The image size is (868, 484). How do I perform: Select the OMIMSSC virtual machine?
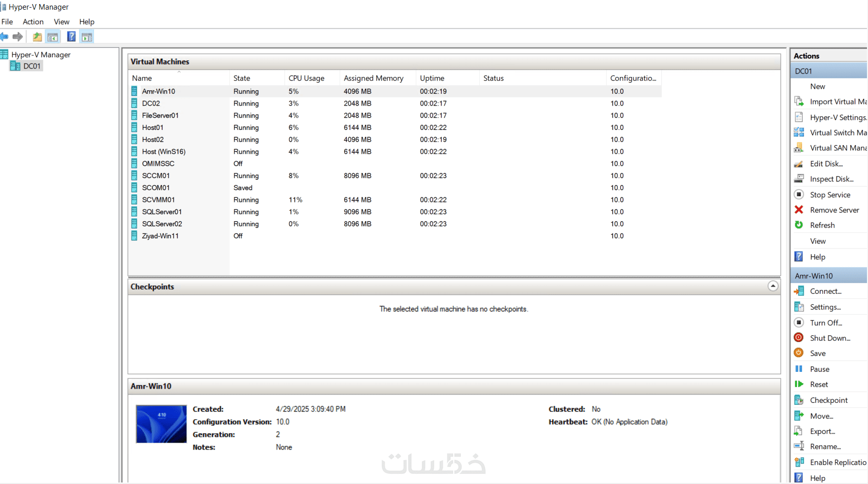coord(395,164)
